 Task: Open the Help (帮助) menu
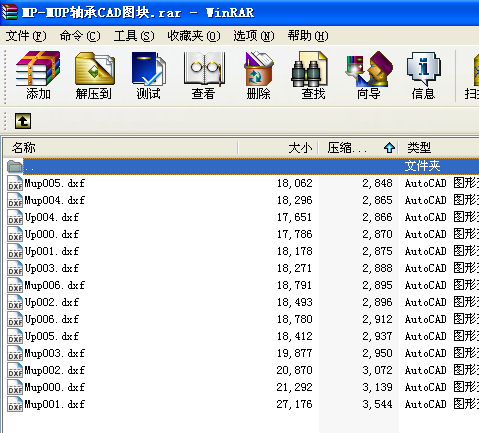tap(308, 36)
